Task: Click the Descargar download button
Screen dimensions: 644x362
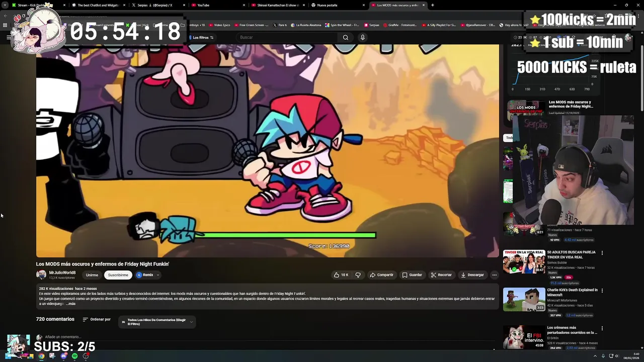Action: pos(472,275)
